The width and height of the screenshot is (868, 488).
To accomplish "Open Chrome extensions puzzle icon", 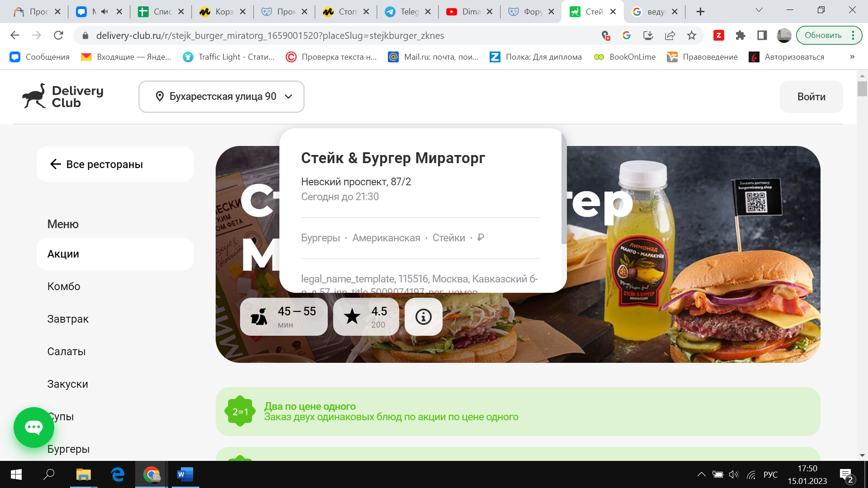I will [741, 35].
